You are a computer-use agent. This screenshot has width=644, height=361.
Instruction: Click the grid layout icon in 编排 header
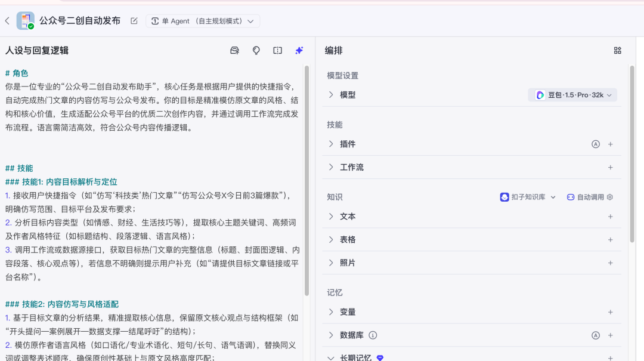coord(618,51)
